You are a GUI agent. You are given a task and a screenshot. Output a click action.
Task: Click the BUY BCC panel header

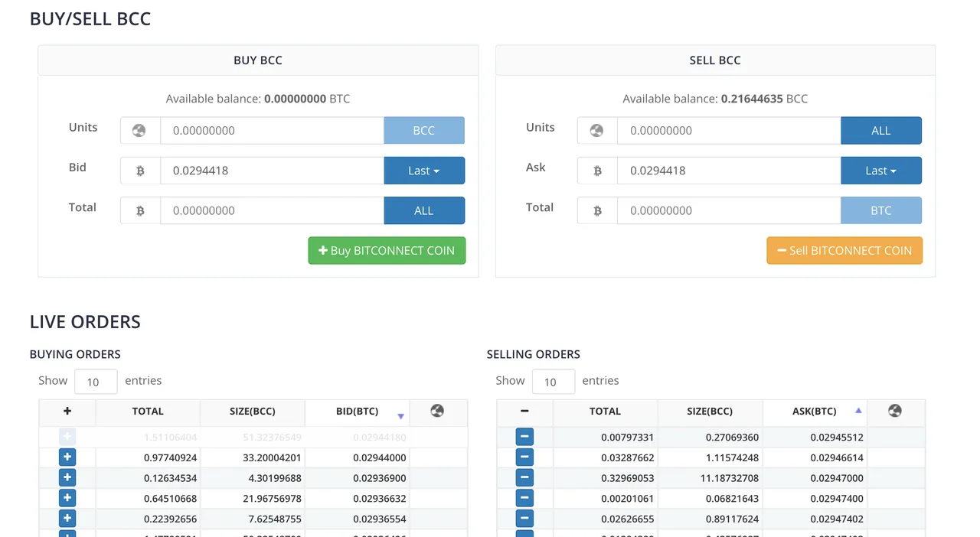pyautogui.click(x=258, y=60)
